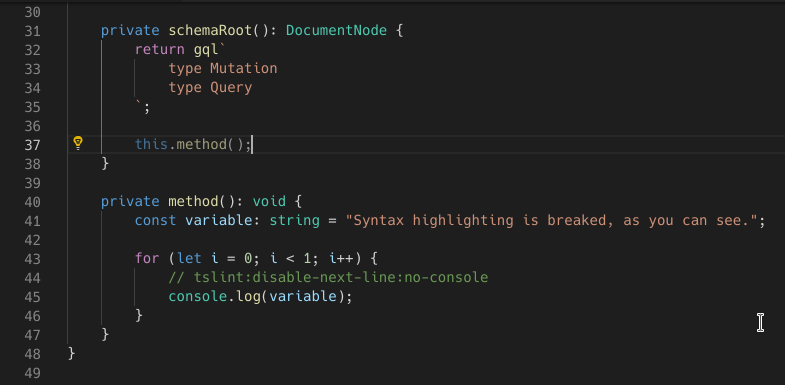Select line number 40 in the gutter

32,202
